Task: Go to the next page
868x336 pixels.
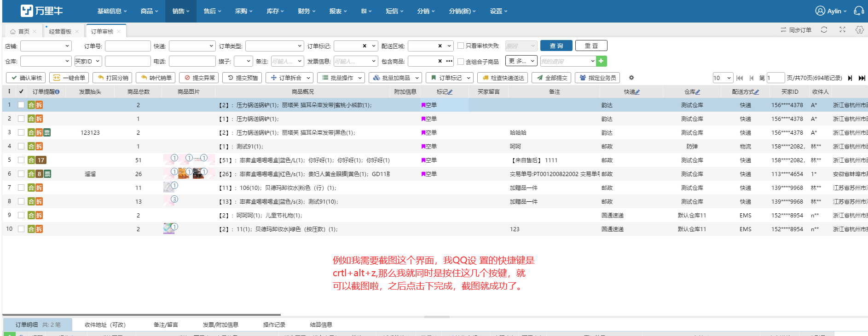Action: (x=850, y=78)
